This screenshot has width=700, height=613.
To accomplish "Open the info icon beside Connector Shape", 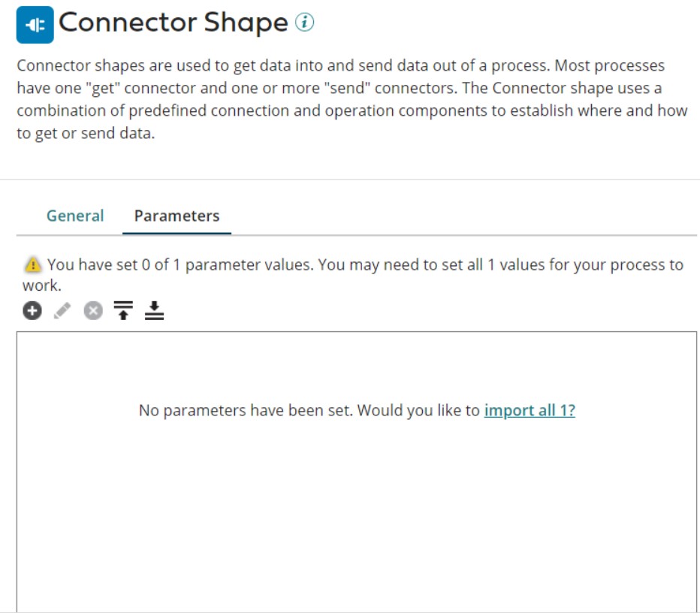I will pos(304,23).
